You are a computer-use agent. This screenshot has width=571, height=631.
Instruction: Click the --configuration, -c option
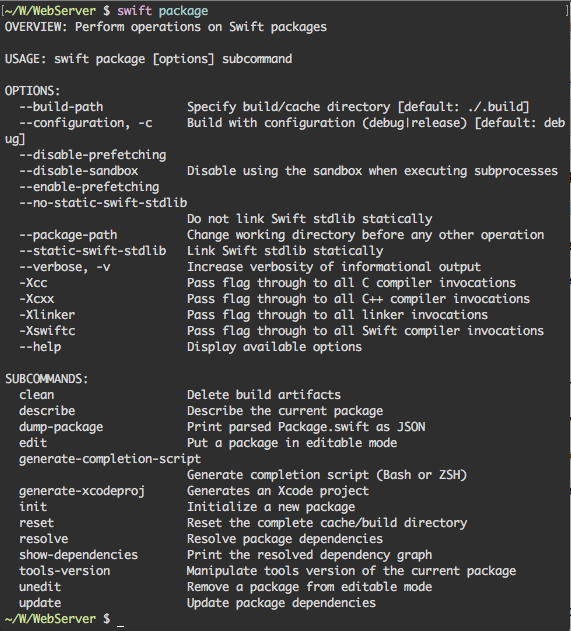[x=86, y=123]
